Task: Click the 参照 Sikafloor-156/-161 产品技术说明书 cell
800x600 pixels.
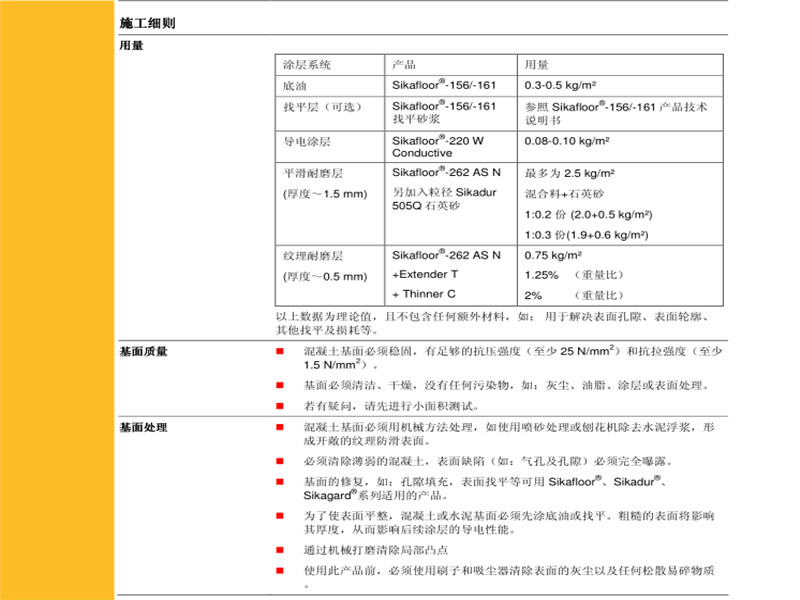Action: (x=616, y=114)
